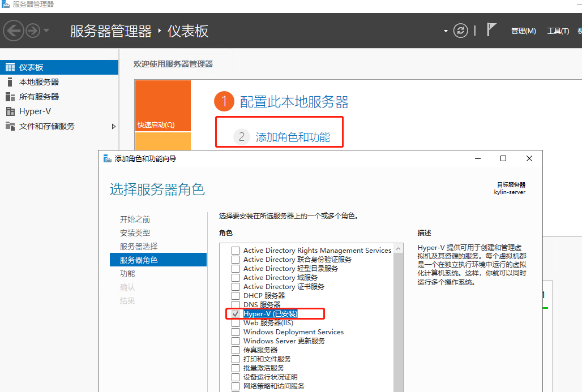Click the refresh icon in the header
Viewport: 582px width, 392px height.
click(461, 31)
